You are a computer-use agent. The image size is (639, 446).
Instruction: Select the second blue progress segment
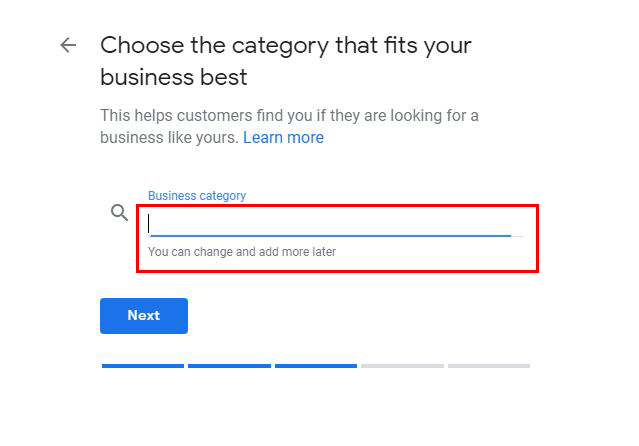(229, 366)
